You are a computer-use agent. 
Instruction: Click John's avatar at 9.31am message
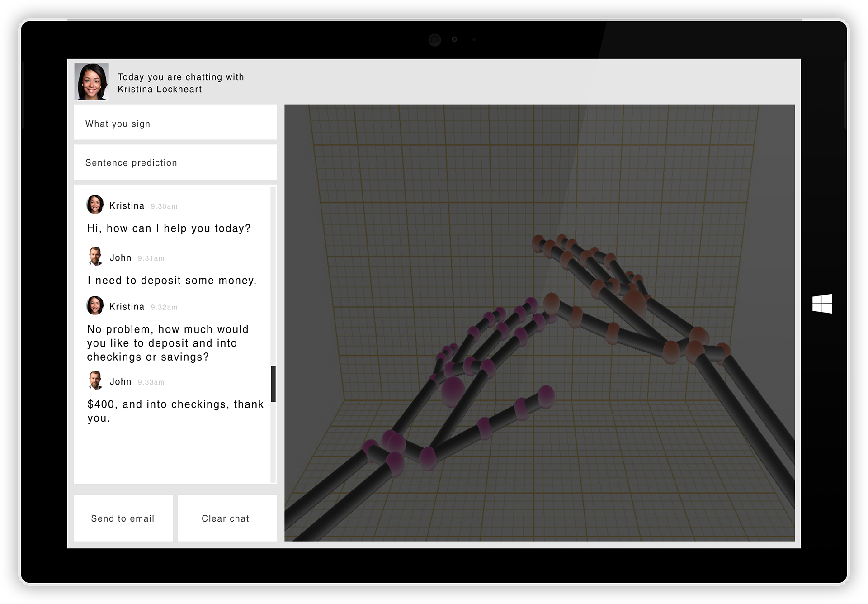(95, 257)
